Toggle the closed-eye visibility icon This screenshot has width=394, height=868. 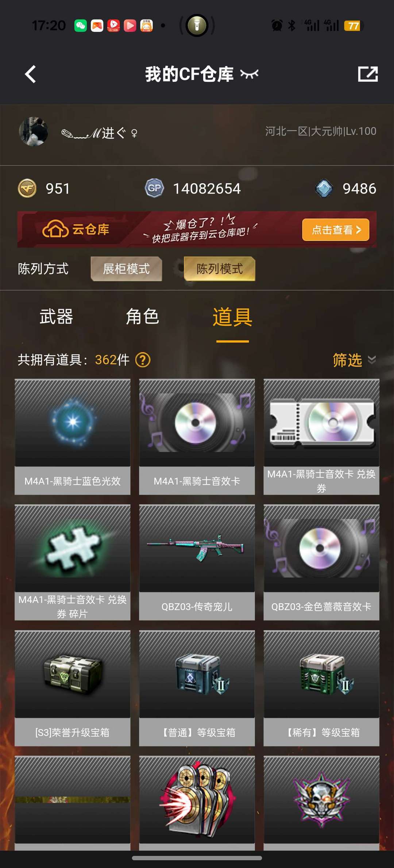(x=250, y=74)
